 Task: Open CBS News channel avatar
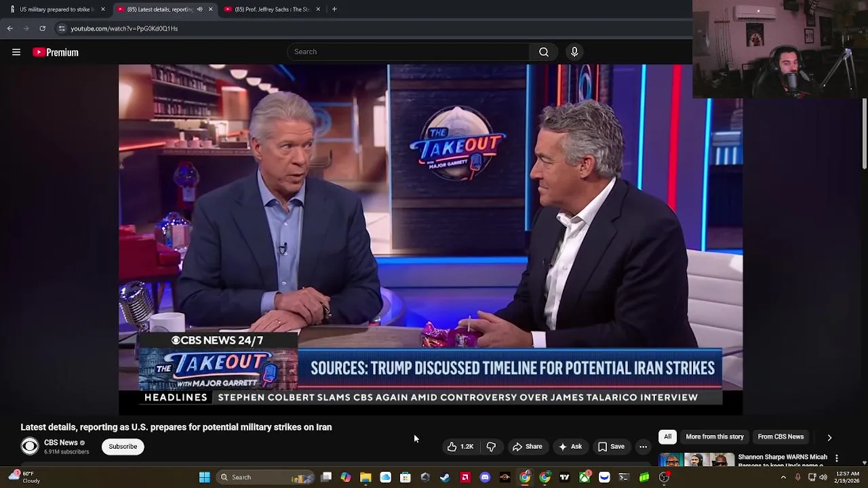[x=29, y=446]
